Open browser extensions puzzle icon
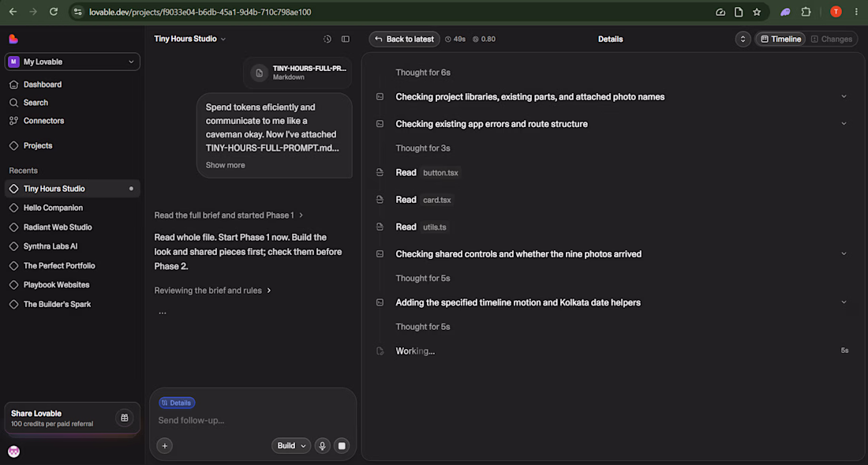 point(806,12)
